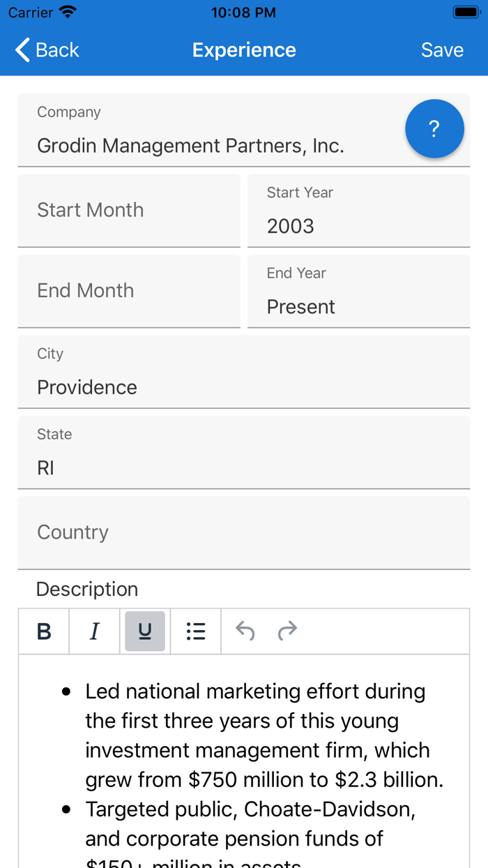Tap Save to store the experience entry

(x=442, y=50)
